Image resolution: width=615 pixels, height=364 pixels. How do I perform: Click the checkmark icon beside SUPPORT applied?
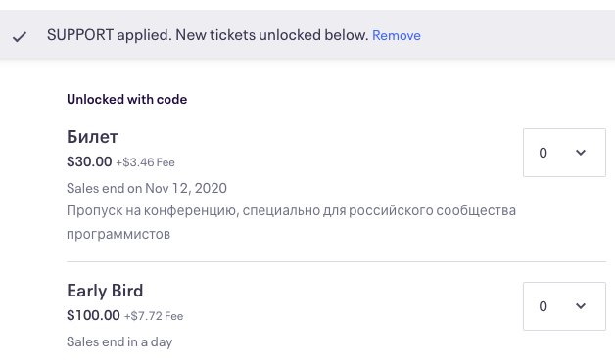tap(19, 37)
